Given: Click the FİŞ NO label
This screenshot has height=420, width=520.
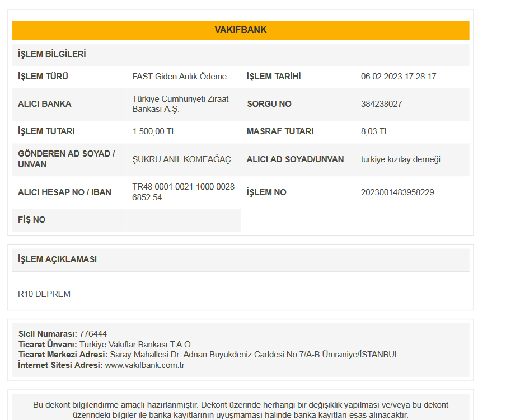Looking at the screenshot, I should pyautogui.click(x=31, y=220).
